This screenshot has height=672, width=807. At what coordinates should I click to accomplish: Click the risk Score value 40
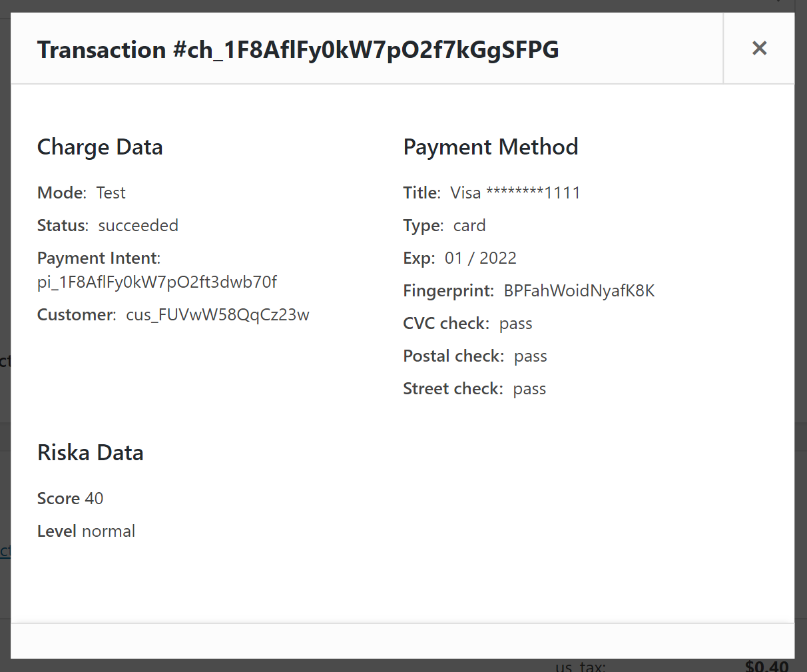tap(94, 499)
